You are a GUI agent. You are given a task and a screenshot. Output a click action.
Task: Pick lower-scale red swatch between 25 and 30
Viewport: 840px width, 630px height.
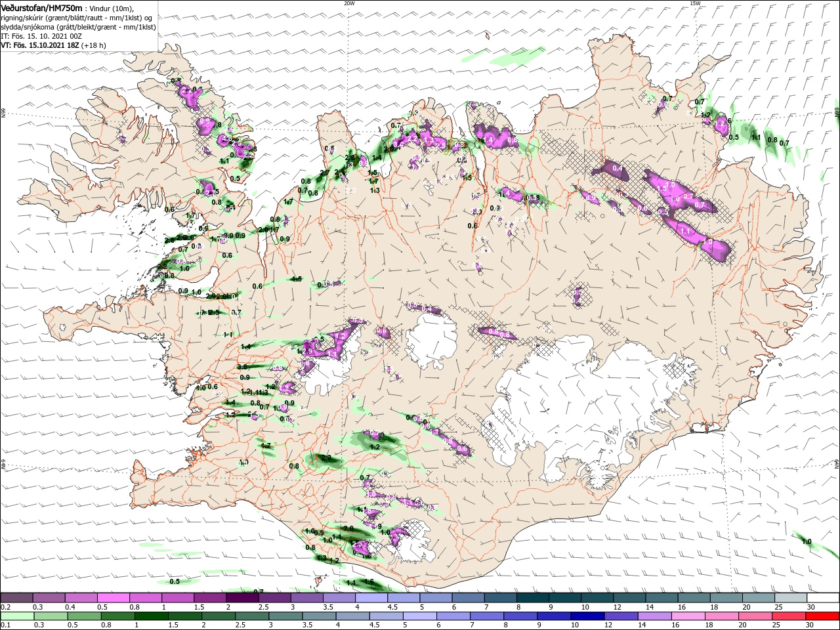click(788, 616)
